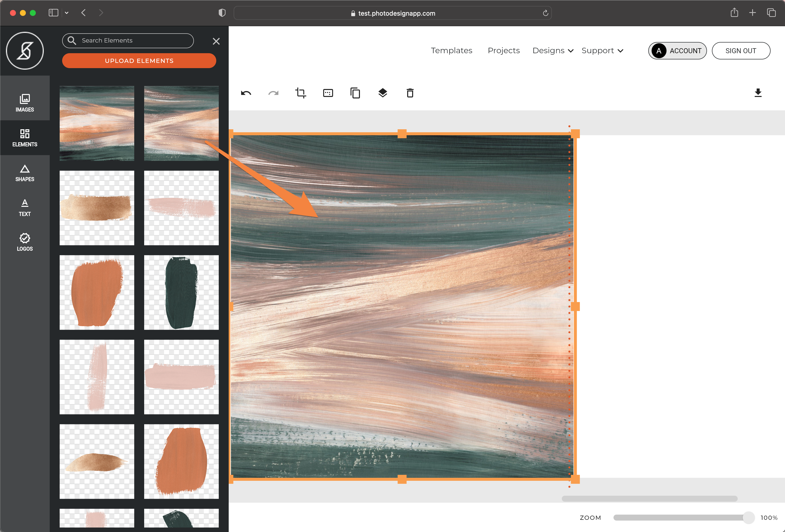Click the bottom-center resize handle of selection
This screenshot has height=532, width=785.
402,479
